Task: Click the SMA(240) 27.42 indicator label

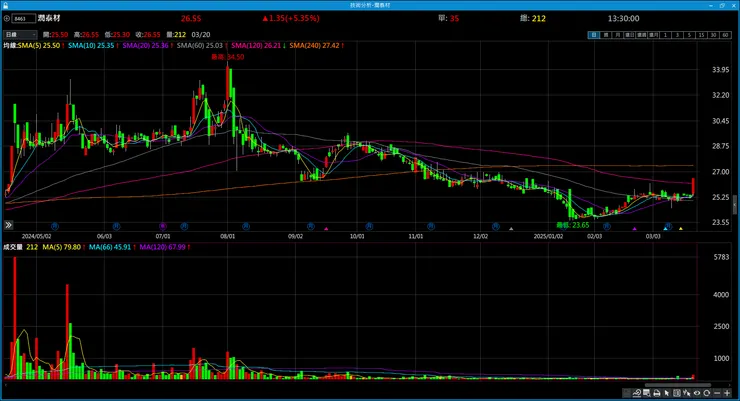Action: (314, 46)
